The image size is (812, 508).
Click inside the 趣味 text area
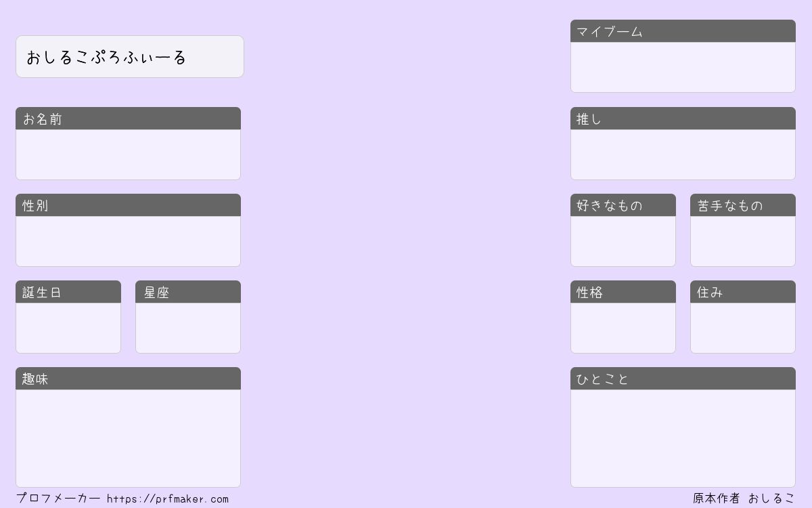[128, 438]
